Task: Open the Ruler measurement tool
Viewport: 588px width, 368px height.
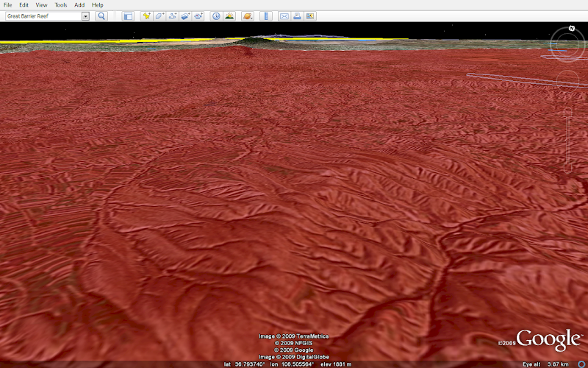Action: click(x=266, y=16)
